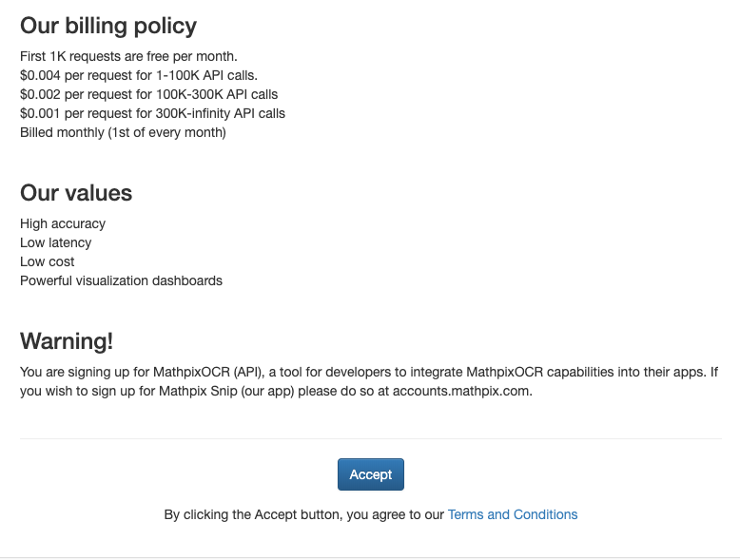The height and width of the screenshot is (560, 740).
Task: Click the accounts.mathpix.com address text
Action: 462,391
